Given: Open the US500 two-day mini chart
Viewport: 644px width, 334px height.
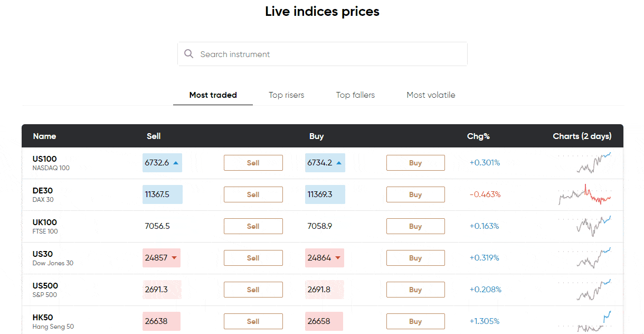Looking at the screenshot, I should tap(585, 290).
